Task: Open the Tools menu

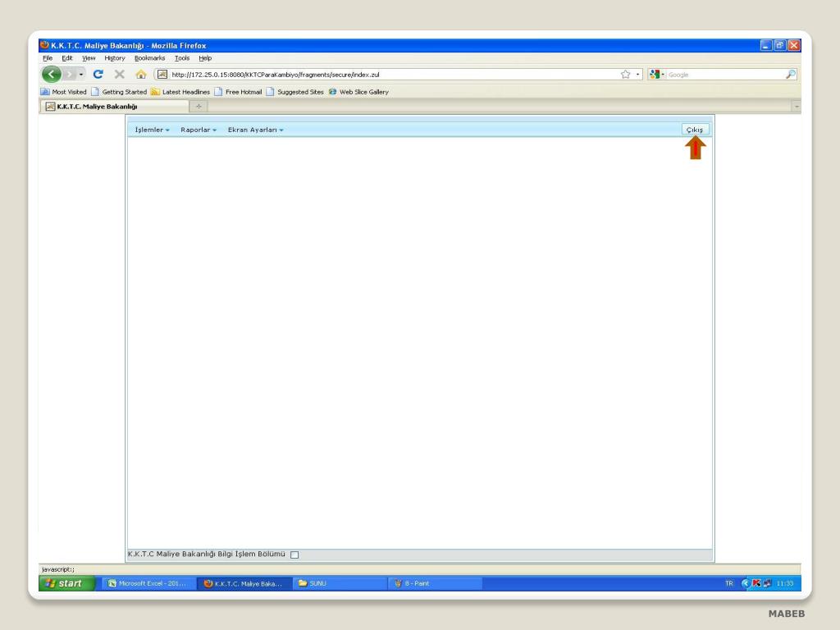Action: (182, 58)
